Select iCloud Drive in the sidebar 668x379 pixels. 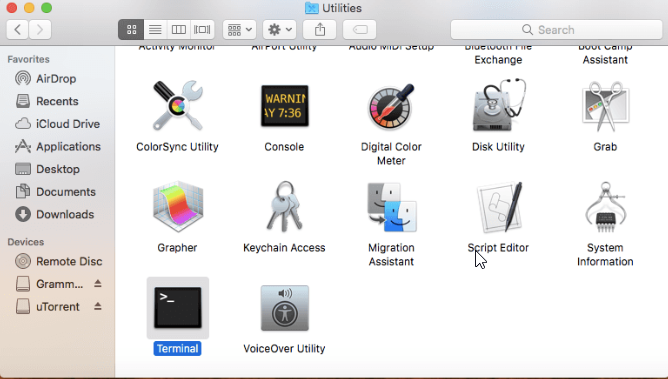tap(57, 123)
